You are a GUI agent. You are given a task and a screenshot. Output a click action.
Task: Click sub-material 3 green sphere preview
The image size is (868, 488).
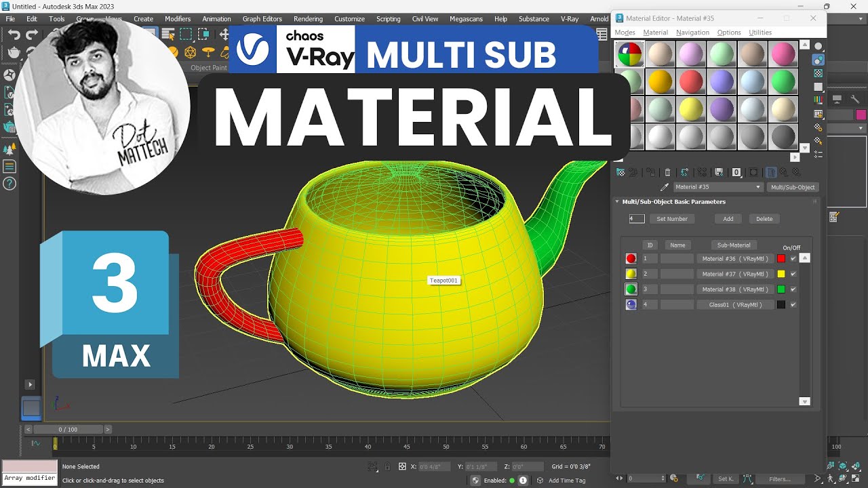point(631,289)
